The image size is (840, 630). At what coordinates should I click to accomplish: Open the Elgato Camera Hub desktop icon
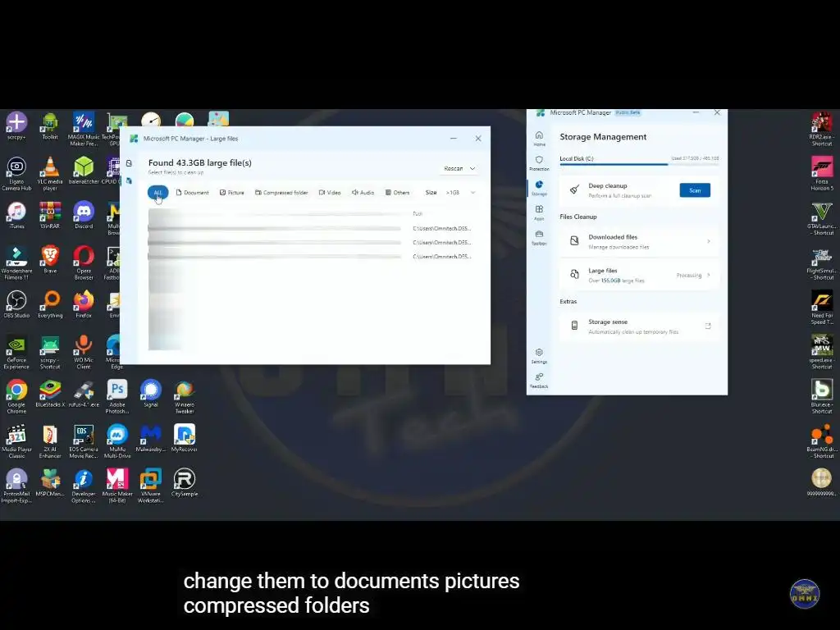coord(16,174)
